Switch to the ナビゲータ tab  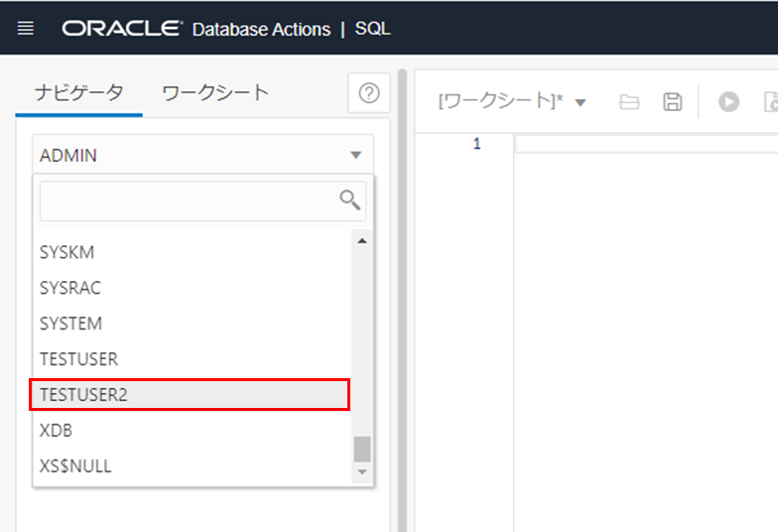tap(78, 93)
